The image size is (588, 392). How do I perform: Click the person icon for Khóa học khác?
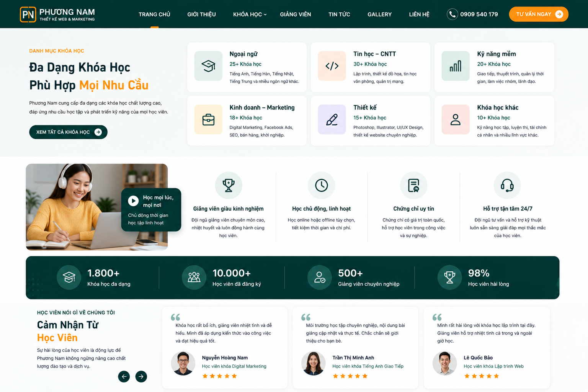pyautogui.click(x=456, y=119)
